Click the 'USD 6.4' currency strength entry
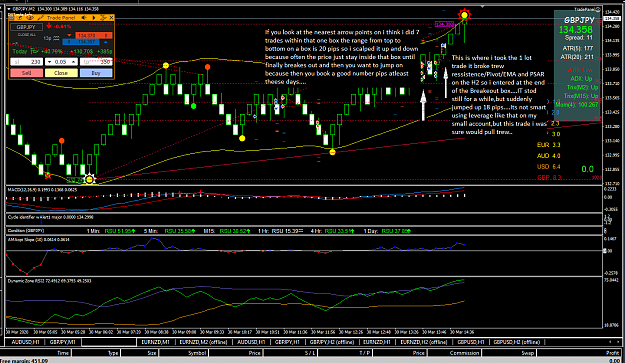The image size is (625, 363). point(548,167)
